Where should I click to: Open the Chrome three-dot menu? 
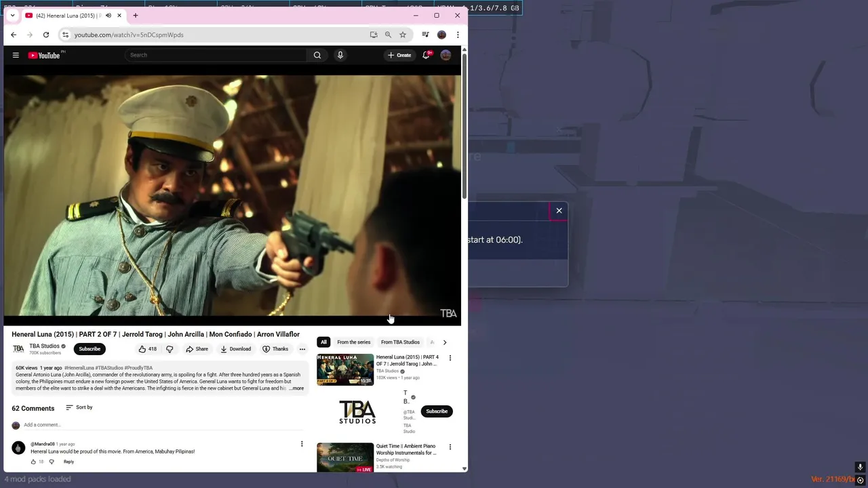(x=458, y=35)
